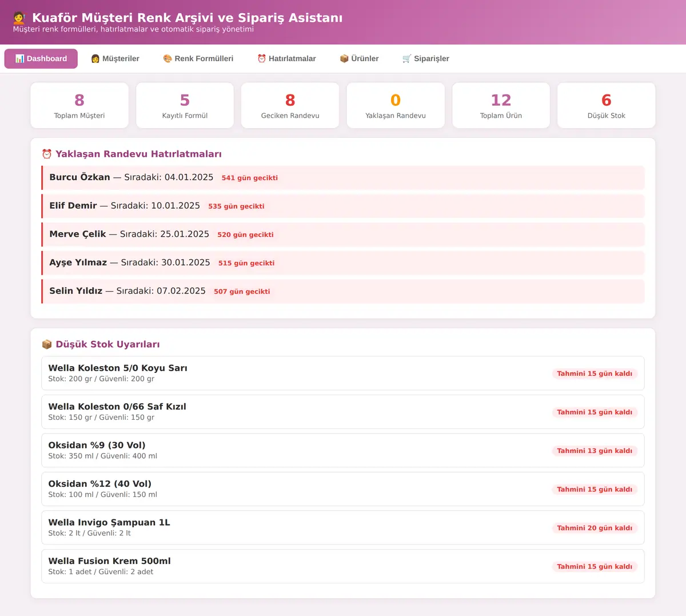Image resolution: width=686 pixels, height=616 pixels.
Task: Click alarm clock icon beside Yaklaşan Randevu Hatırlatmaları heading
Action: 47,154
